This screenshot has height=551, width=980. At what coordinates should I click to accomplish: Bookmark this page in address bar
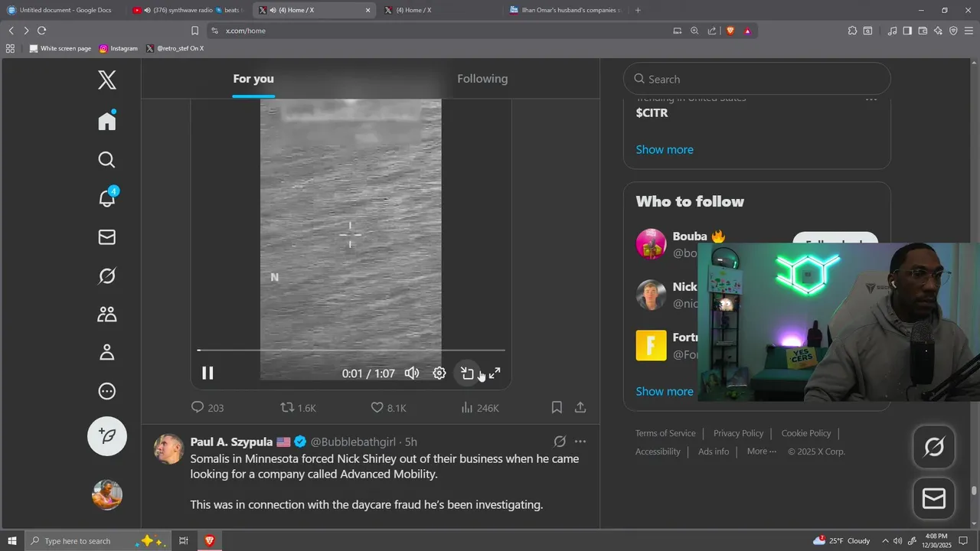[x=194, y=31]
